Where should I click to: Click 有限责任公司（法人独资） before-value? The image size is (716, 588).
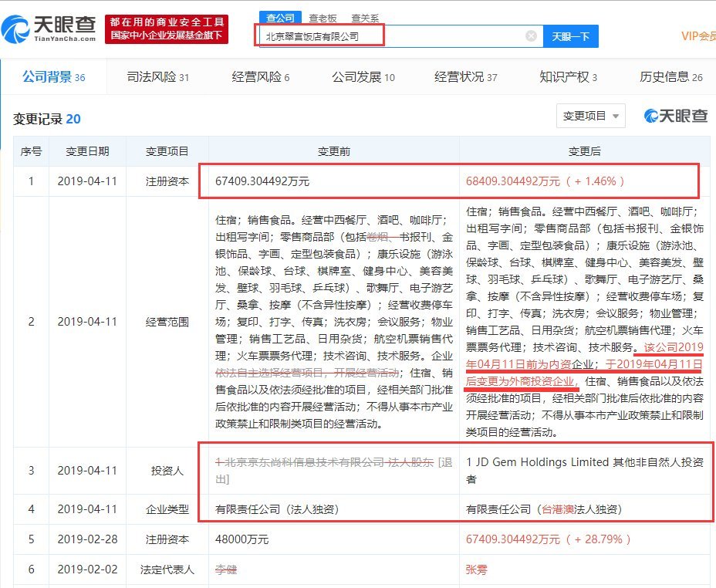pos(277,509)
